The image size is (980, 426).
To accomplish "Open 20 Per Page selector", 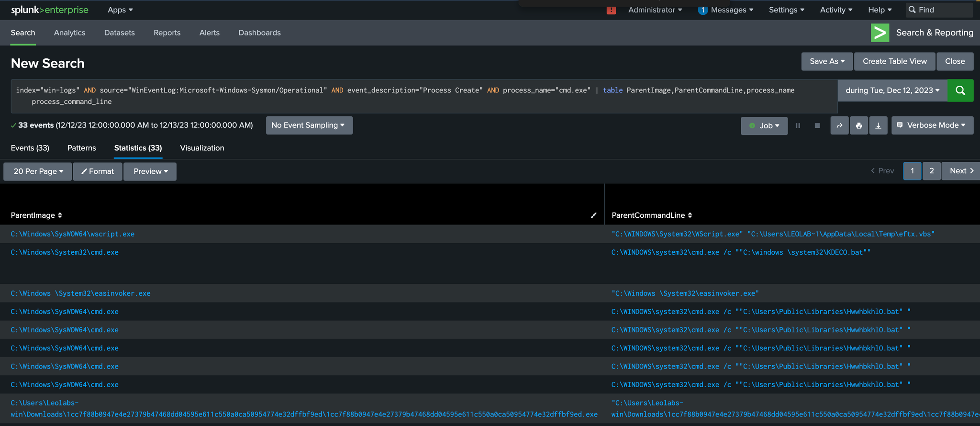I will click(38, 171).
